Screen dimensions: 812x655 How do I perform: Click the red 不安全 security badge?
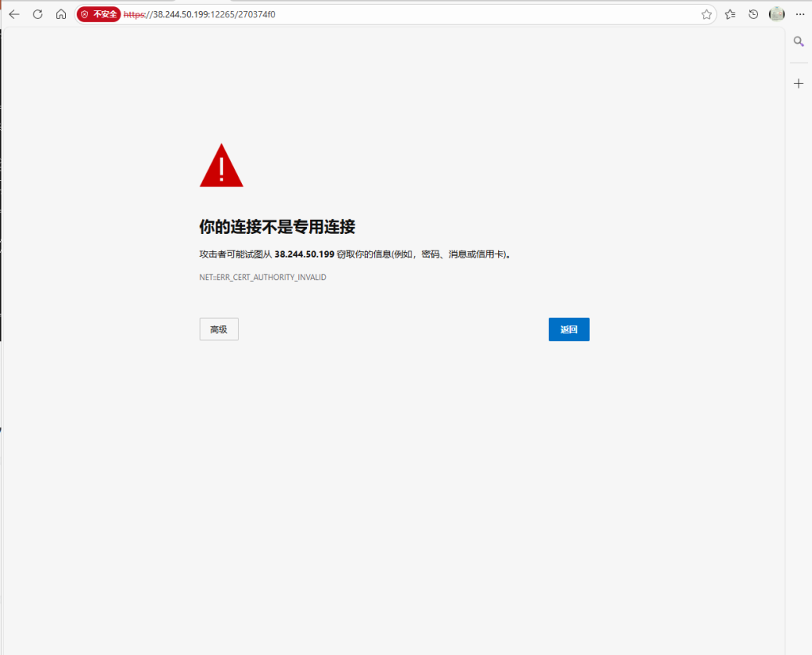click(99, 14)
